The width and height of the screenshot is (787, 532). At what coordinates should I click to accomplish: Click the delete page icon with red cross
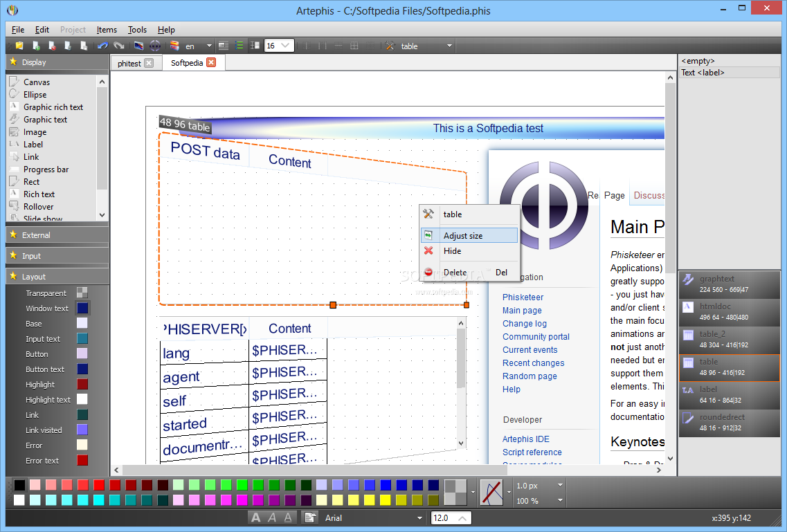(52, 46)
